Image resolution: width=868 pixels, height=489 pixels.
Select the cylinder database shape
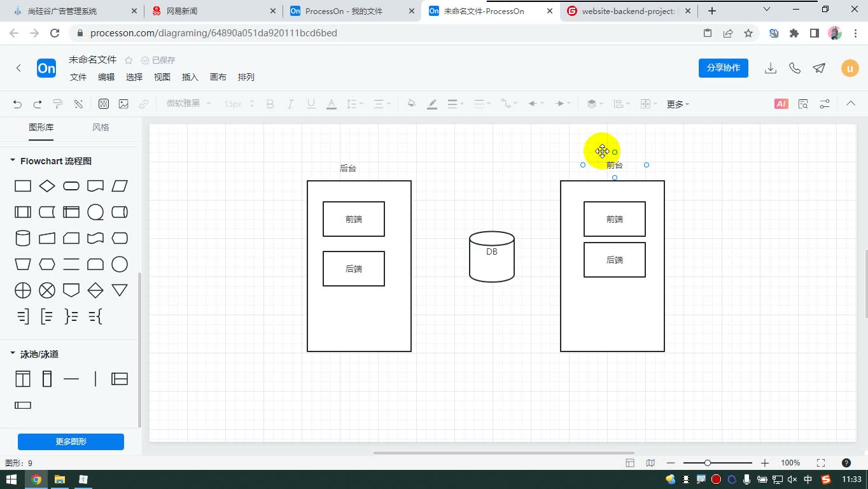[x=23, y=238]
